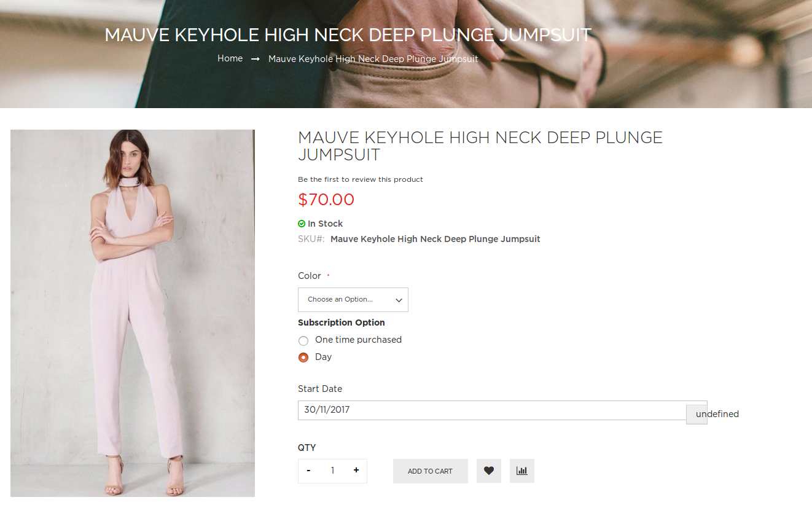Click the $70.00 price

326,200
